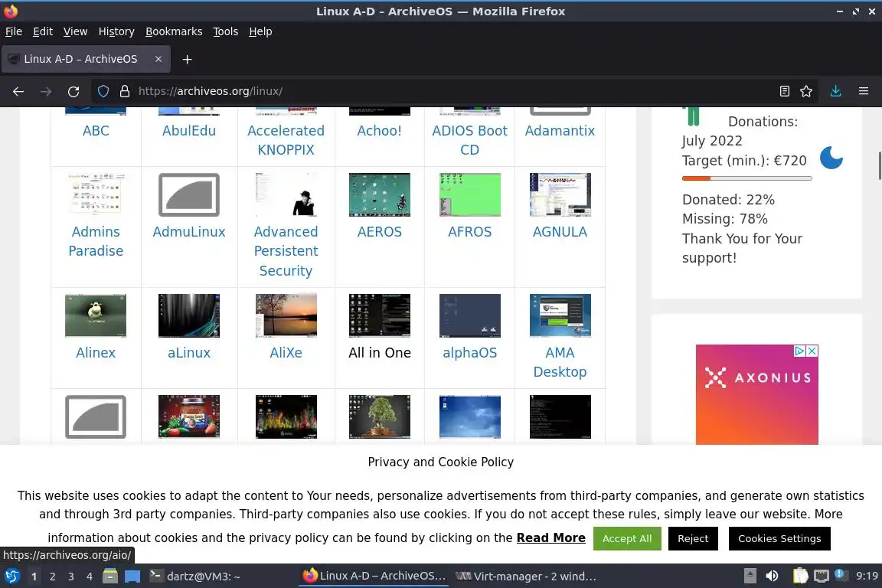Switch to the Virt-manager taskbar window
The height and width of the screenshot is (588, 882).
526,577
